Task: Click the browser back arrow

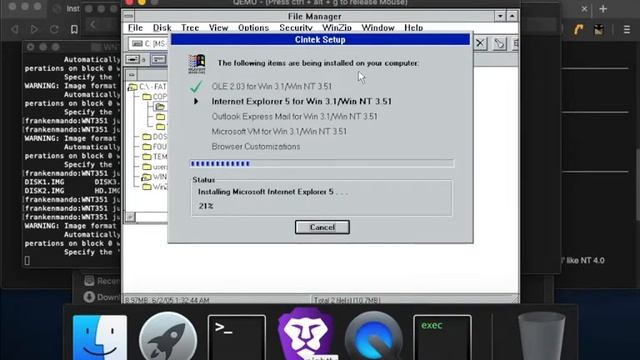Action: (x=15, y=29)
